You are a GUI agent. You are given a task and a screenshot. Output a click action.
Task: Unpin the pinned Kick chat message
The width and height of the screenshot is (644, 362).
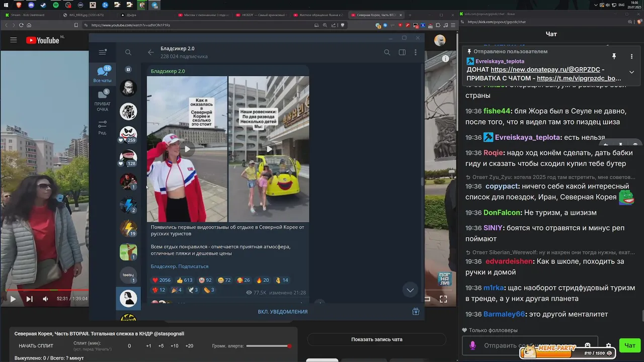(x=614, y=56)
